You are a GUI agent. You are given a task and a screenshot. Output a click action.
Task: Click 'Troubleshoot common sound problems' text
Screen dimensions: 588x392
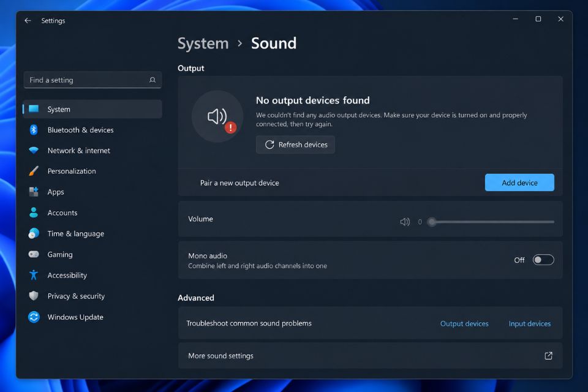coord(249,323)
